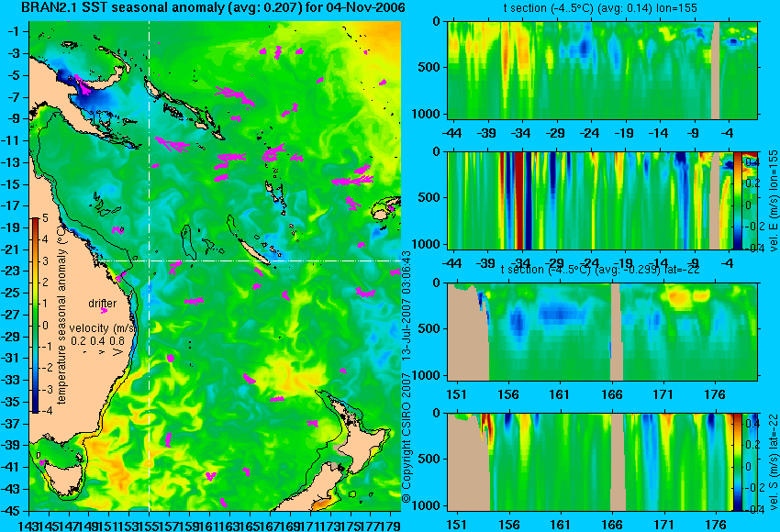
Task: Click the south velocity colour bar beside lat=-22 panel
Action: [737, 462]
